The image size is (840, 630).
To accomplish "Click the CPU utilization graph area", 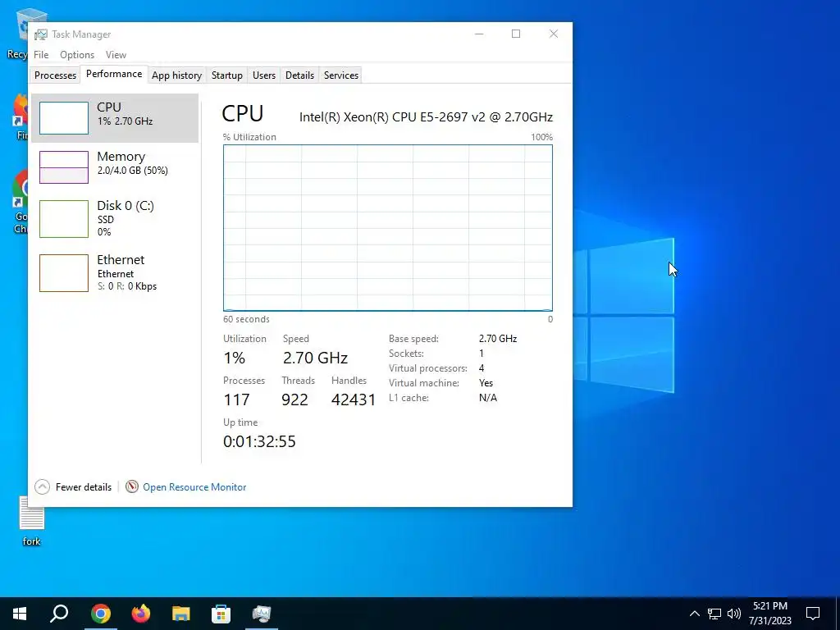I will pos(388,228).
